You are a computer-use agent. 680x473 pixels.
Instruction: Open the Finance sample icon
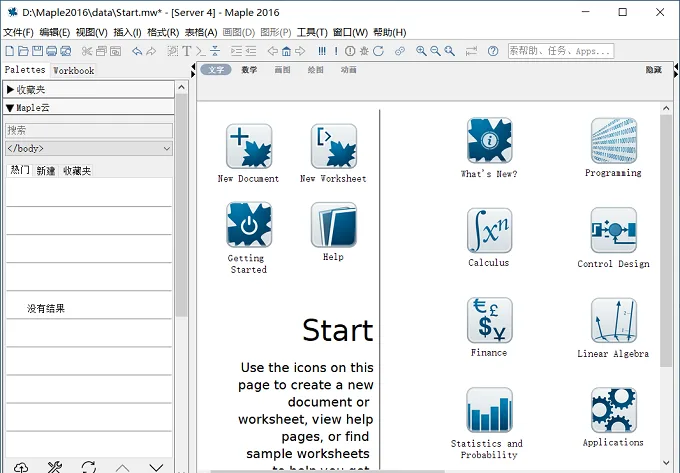[x=490, y=320]
